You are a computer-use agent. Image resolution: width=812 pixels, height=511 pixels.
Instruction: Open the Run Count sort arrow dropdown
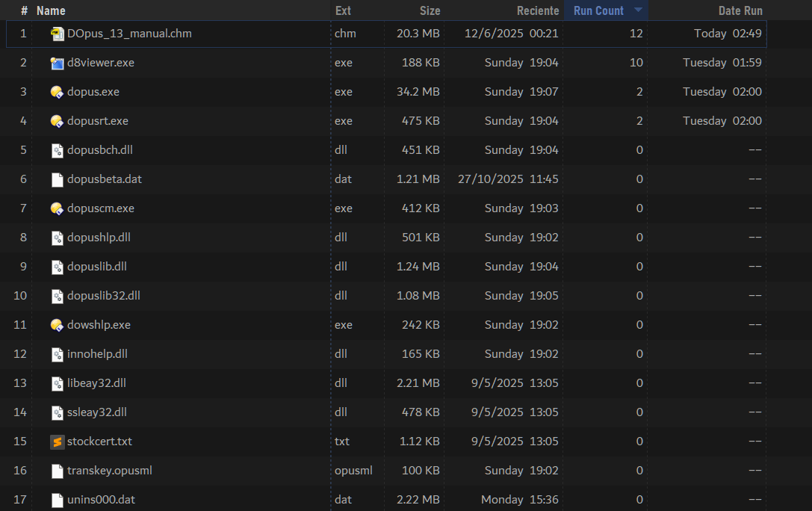[x=638, y=10]
